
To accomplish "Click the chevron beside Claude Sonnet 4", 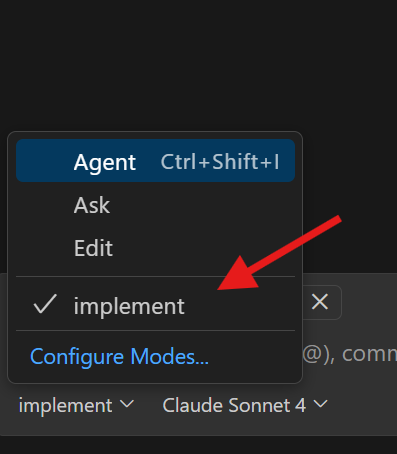I will (x=321, y=404).
